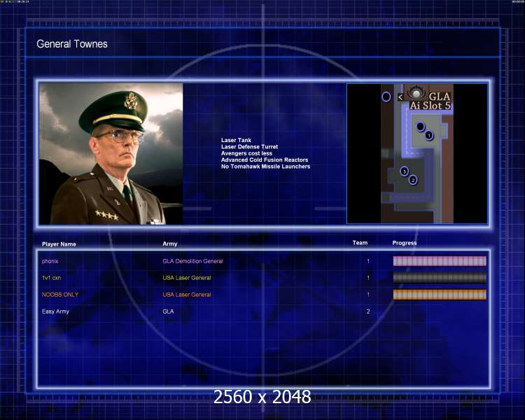Click the Ai Slot 5 label on map
Viewport: 525px width, 420px height.
(x=430, y=106)
